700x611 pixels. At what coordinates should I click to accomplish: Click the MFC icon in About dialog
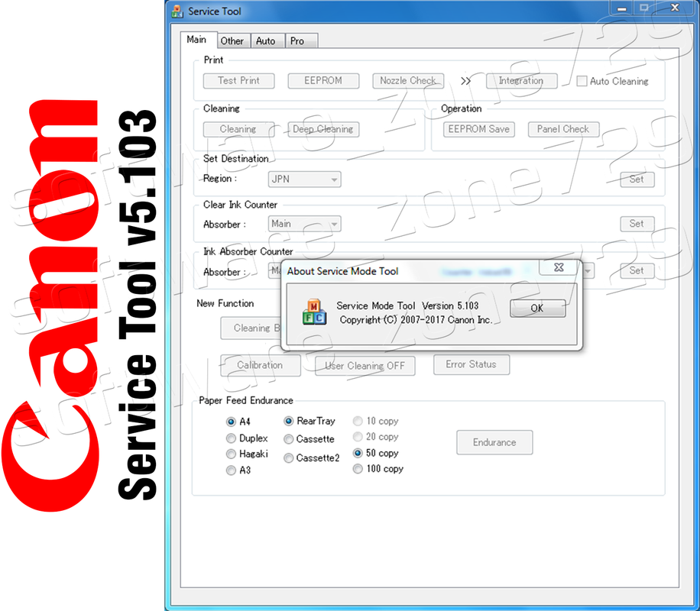pos(314,312)
